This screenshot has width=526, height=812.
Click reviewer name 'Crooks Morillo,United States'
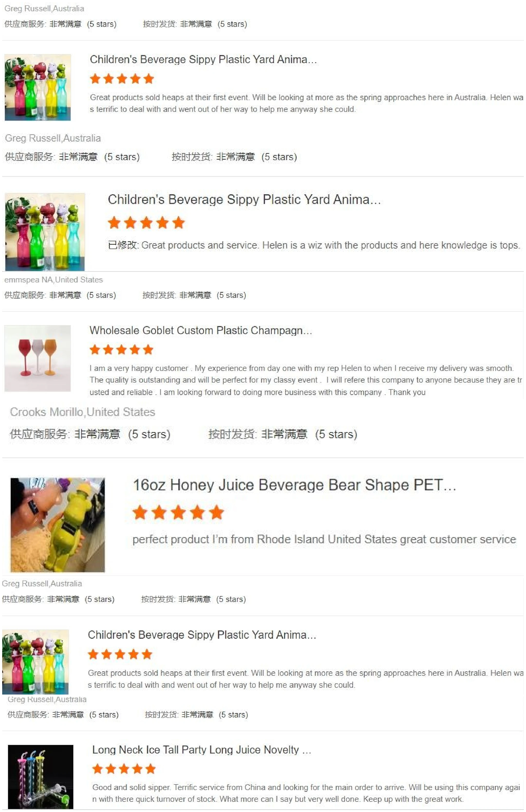(83, 412)
